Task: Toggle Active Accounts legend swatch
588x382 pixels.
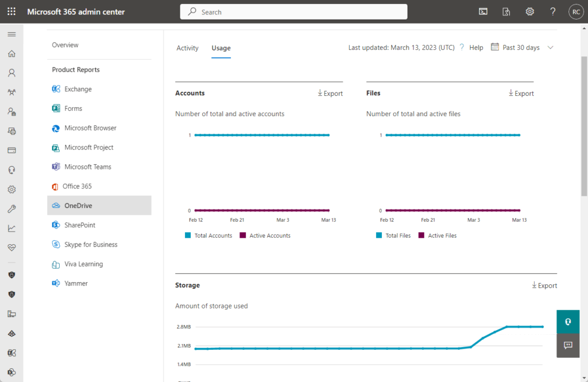Action: pos(243,236)
